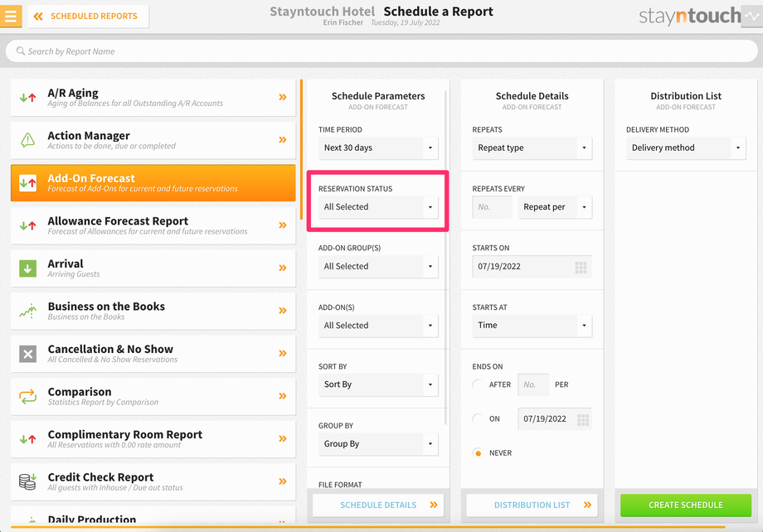Open Business on the Books chevron
Screen dimensions: 763x532
click(283, 311)
